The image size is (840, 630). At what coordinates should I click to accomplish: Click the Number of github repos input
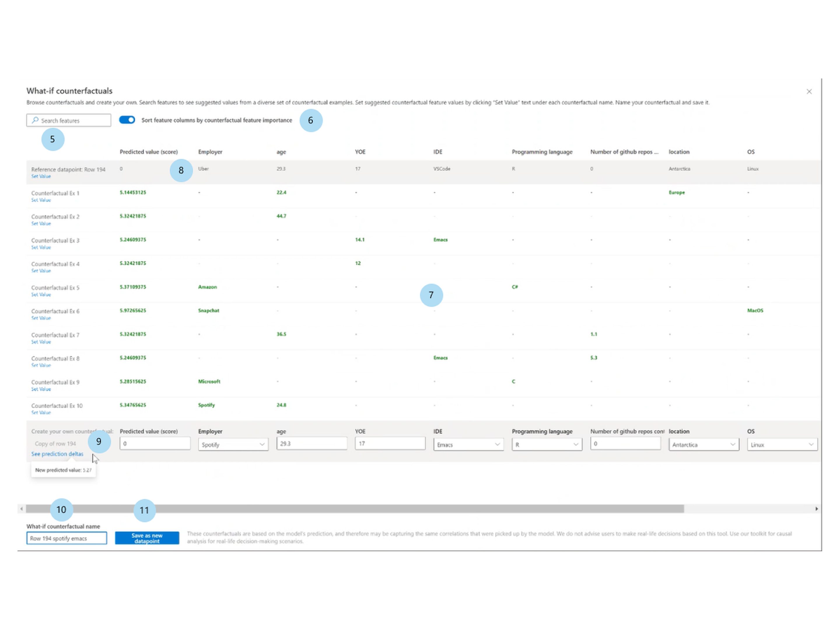(x=625, y=444)
